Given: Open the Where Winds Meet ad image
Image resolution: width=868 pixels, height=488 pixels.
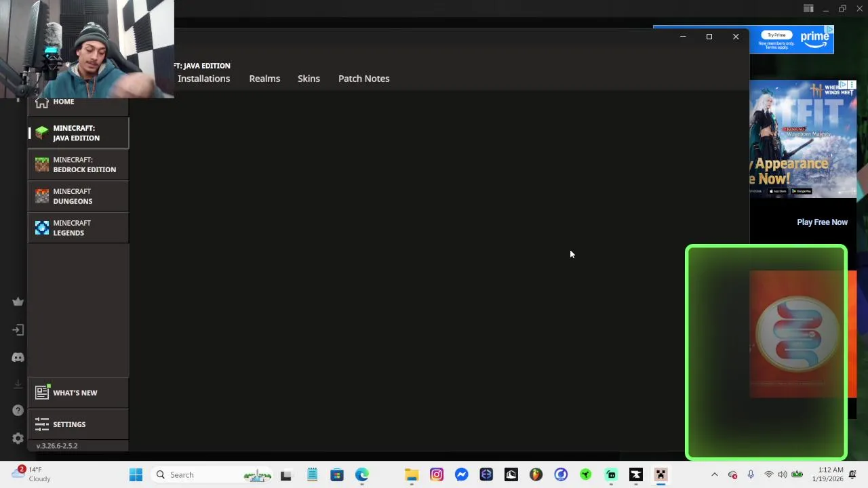Looking at the screenshot, I should tap(803, 139).
